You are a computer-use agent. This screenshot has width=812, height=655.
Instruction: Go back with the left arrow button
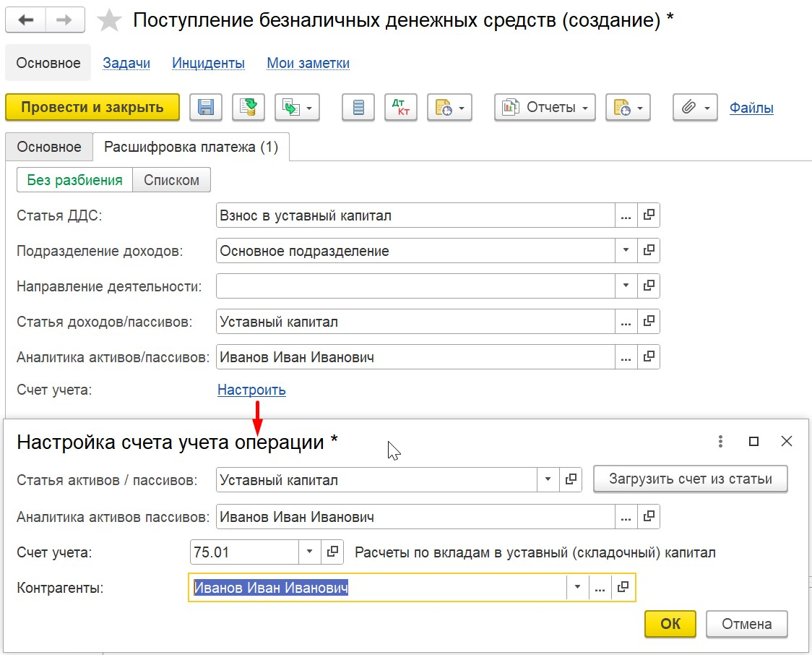pyautogui.click(x=25, y=20)
